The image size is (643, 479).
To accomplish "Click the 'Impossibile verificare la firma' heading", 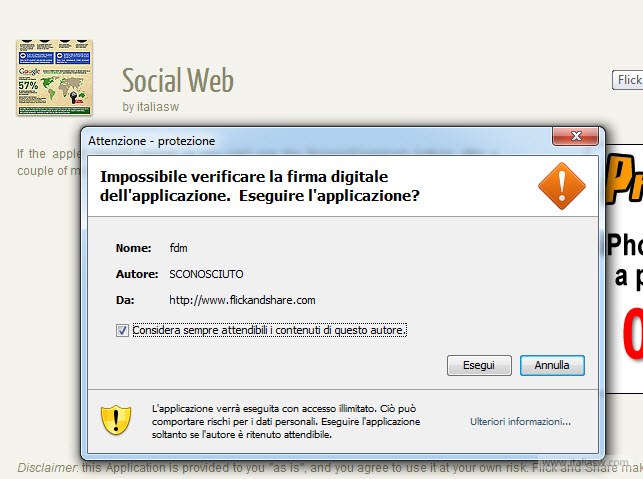I will [260, 186].
